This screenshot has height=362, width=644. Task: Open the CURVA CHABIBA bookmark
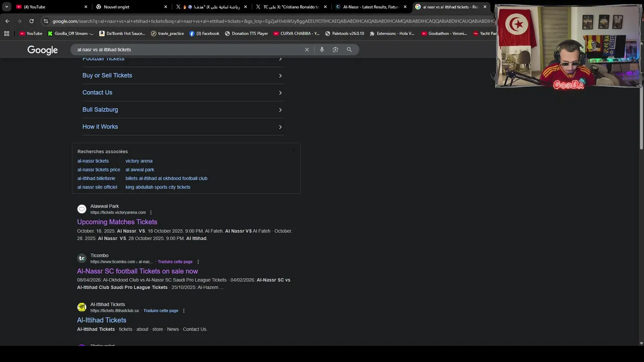tap(296, 34)
